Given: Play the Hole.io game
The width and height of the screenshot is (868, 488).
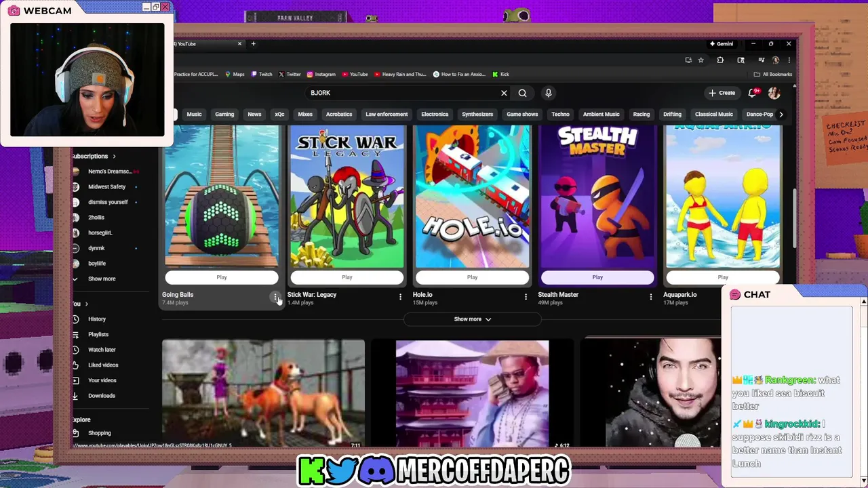Looking at the screenshot, I should click(472, 277).
